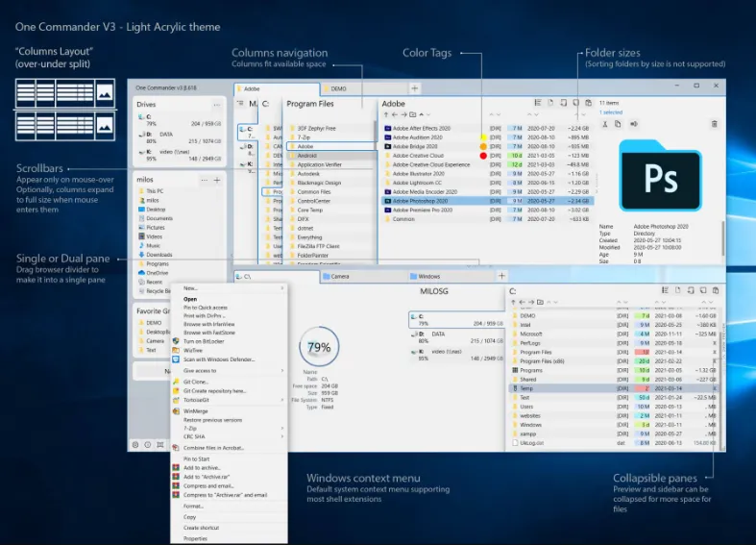Go back using left arrow in Adobe pane
Screen dimensions: 756x545
395,114
